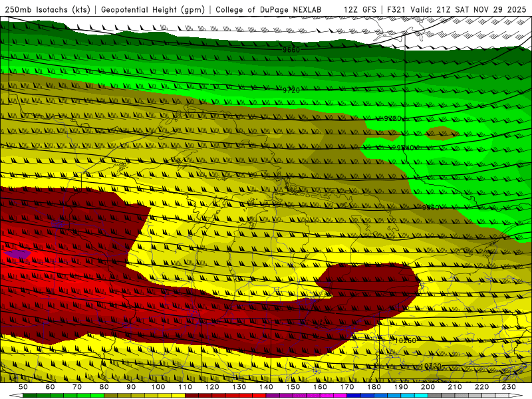Click the 60 knot colorbar label

click(x=51, y=387)
